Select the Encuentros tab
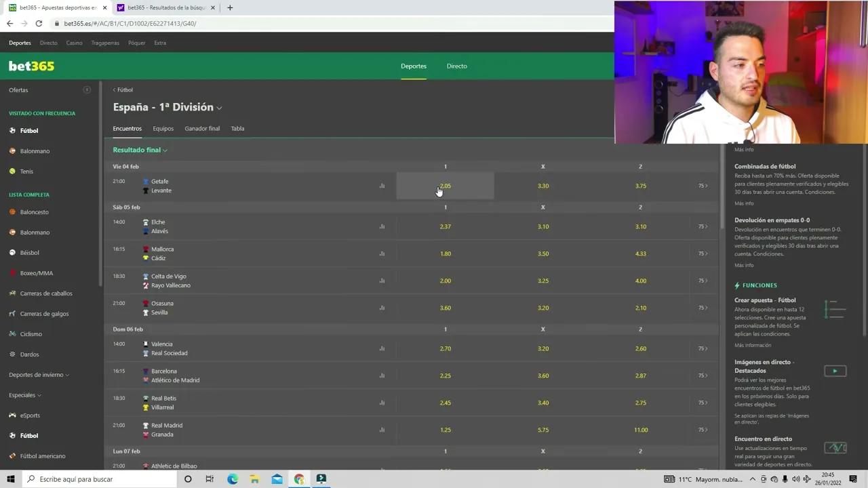 127,128
